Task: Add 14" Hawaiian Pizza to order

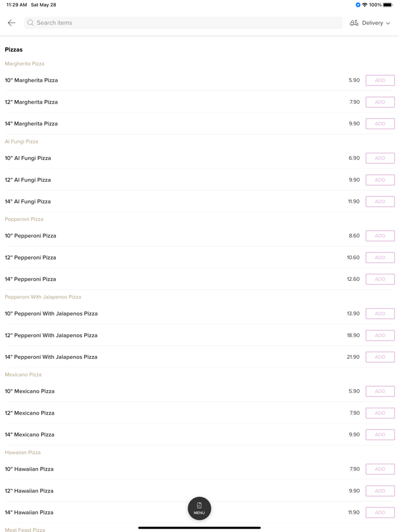Action: (380, 513)
